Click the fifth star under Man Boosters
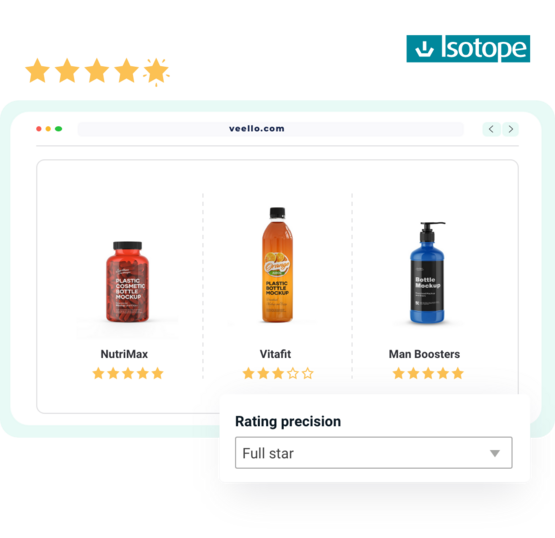 (x=458, y=373)
